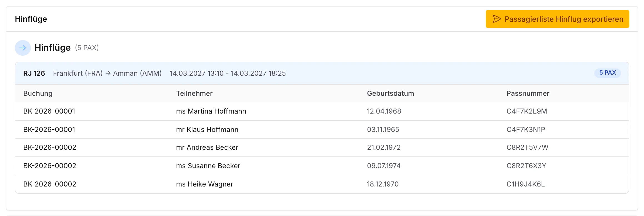Select participant ms Susanne Becker
This screenshot has width=644, height=216.
(x=208, y=166)
